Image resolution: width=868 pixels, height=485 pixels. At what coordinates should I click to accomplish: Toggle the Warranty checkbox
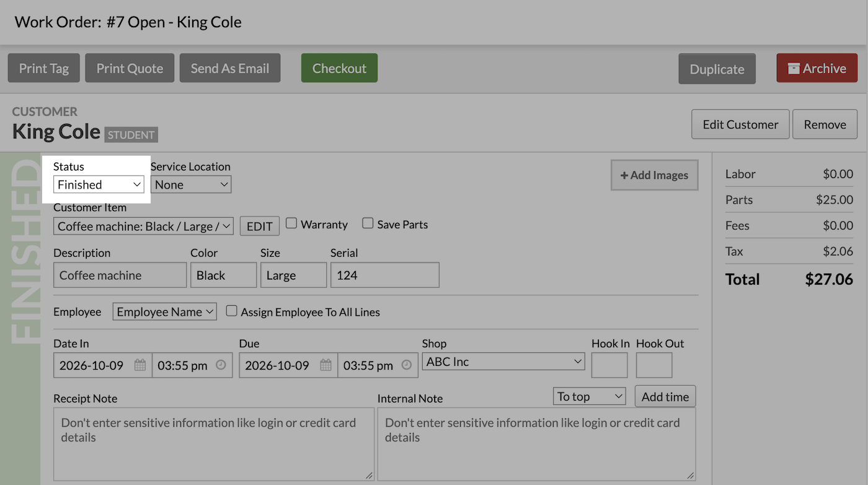pyautogui.click(x=291, y=223)
